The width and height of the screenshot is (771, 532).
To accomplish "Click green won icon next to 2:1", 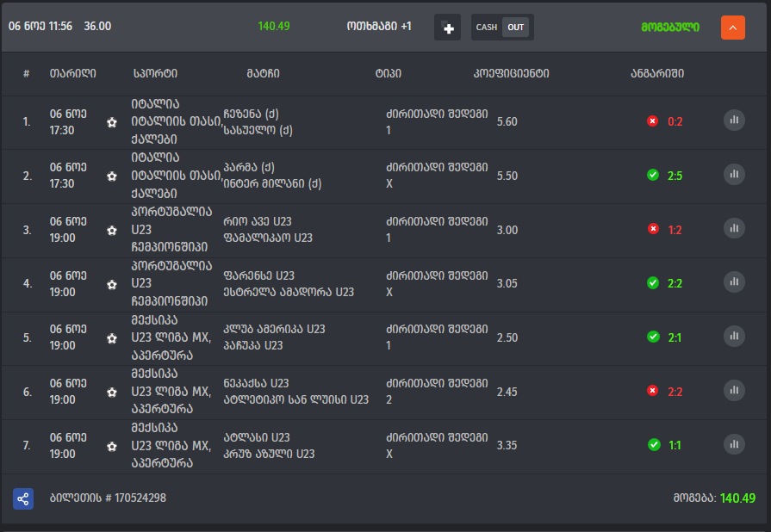I will [x=654, y=337].
